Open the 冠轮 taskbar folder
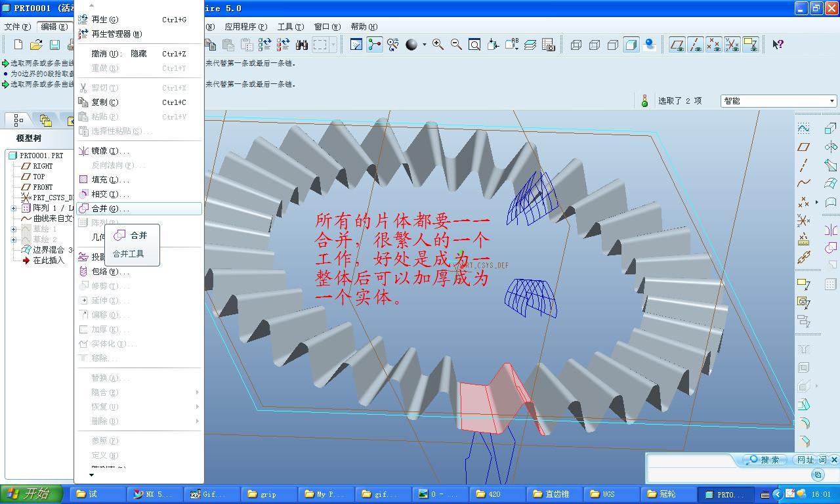This screenshot has width=840, height=504. 668,494
